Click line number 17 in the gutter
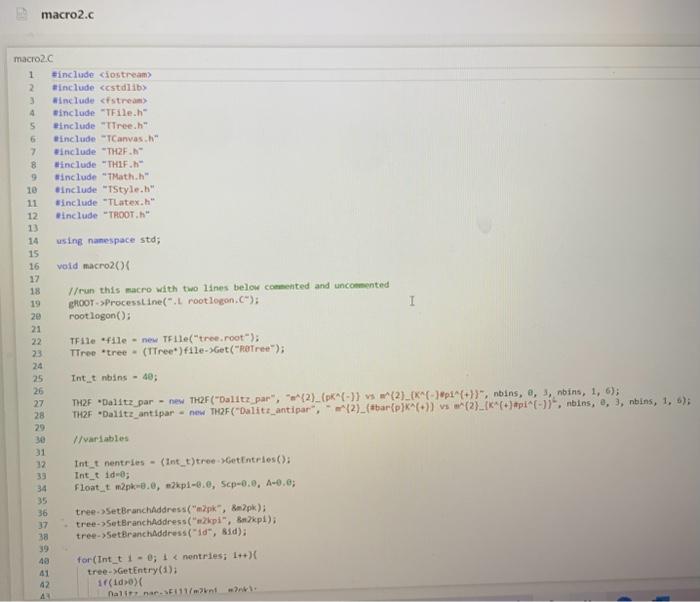This screenshot has width=700, height=602. tap(34, 279)
